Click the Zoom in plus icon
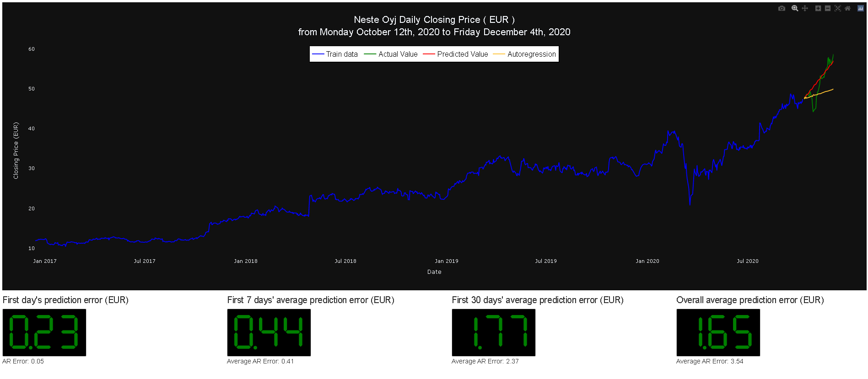This screenshot has width=868, height=379. (x=818, y=8)
